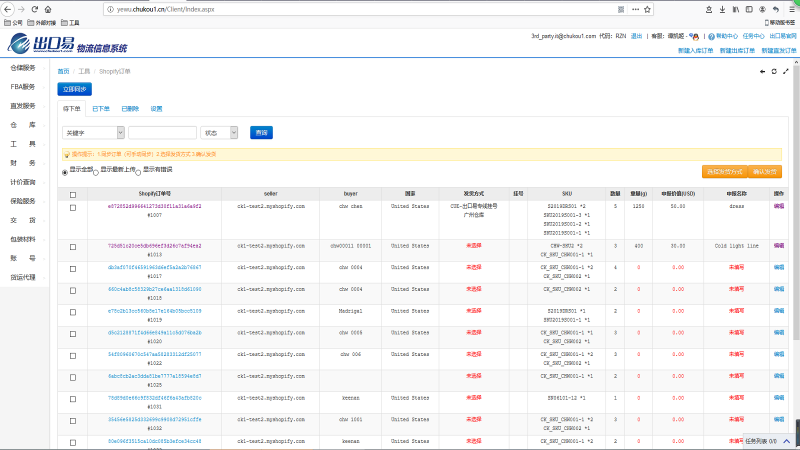Open the 外部对接 bookmark folder
The width and height of the screenshot is (800, 450).
41,22
